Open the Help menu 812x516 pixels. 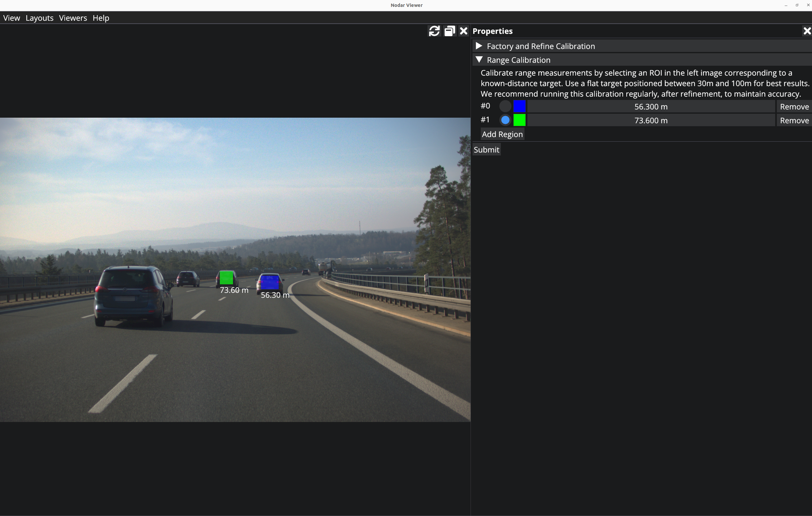(101, 18)
